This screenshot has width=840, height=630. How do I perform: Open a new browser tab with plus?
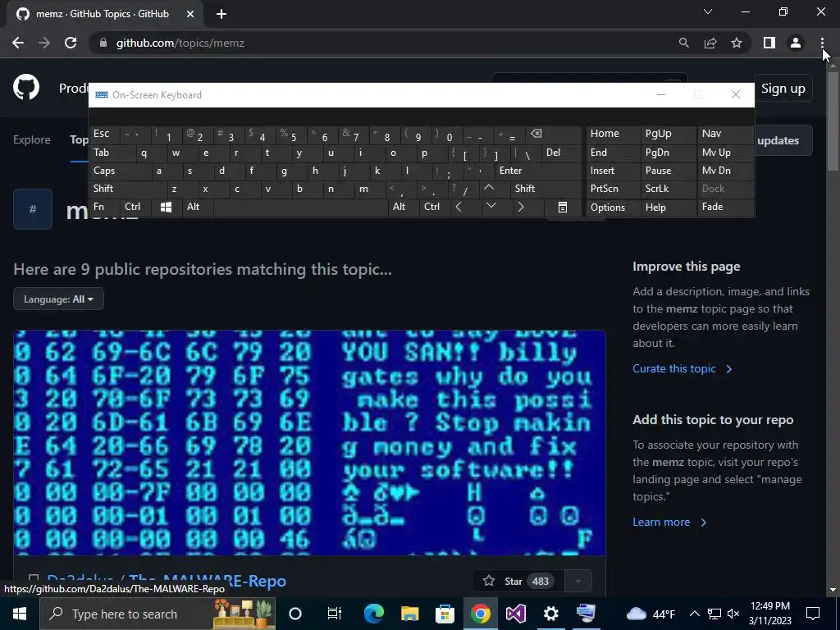tap(221, 14)
